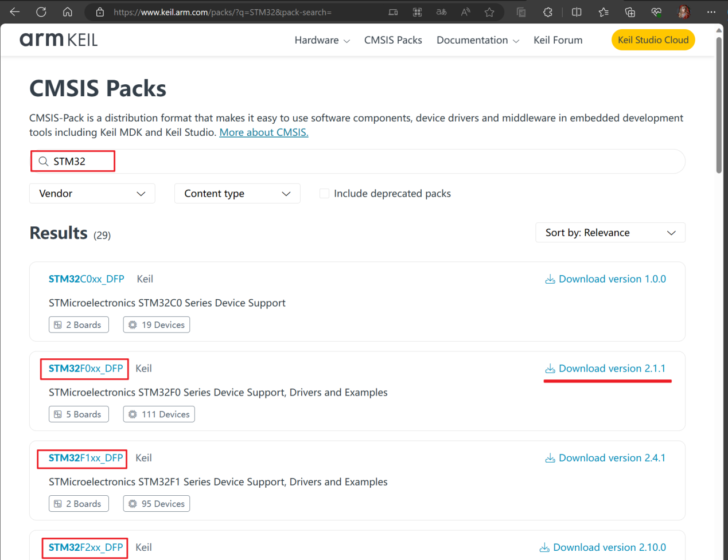Click the CMSIS Packs page heading
The height and width of the screenshot is (560, 728).
98,89
